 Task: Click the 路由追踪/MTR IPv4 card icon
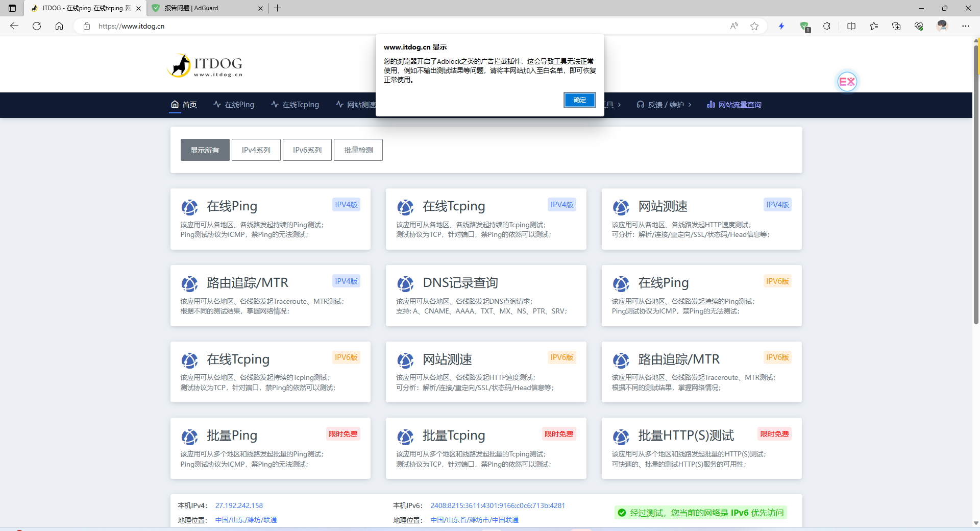(189, 284)
